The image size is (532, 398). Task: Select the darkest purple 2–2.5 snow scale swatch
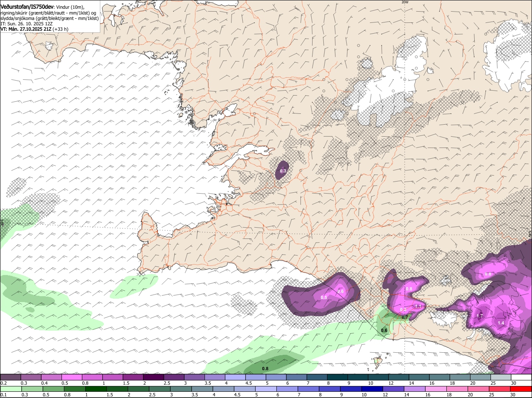tap(154, 377)
